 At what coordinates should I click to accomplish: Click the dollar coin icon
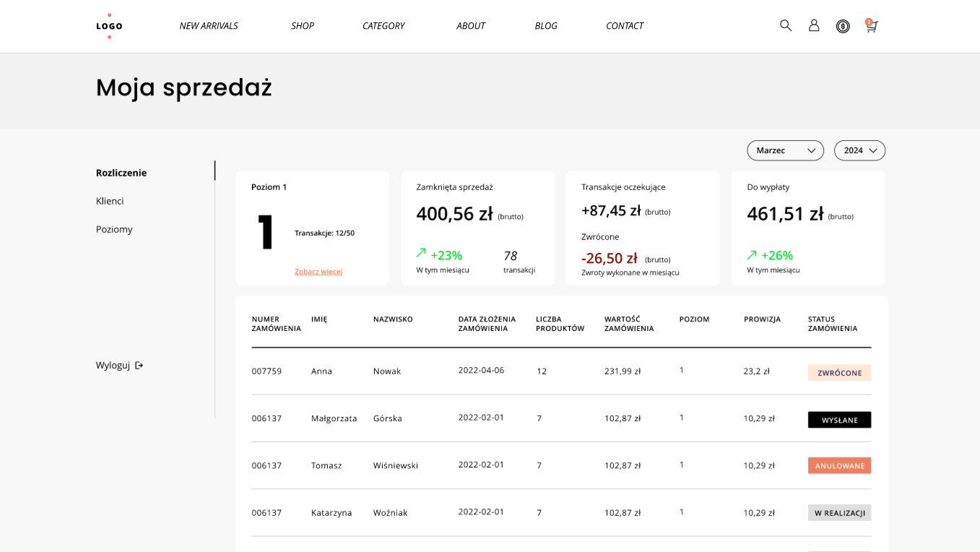pos(843,27)
